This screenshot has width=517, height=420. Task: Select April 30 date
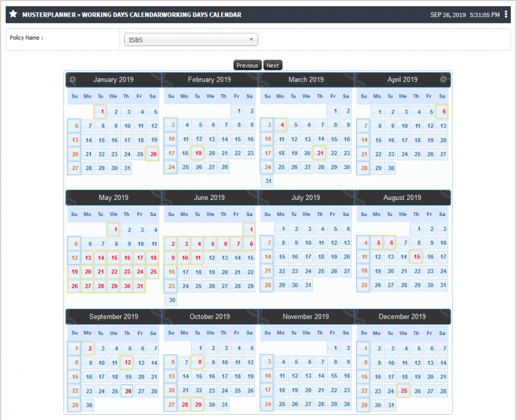point(389,168)
